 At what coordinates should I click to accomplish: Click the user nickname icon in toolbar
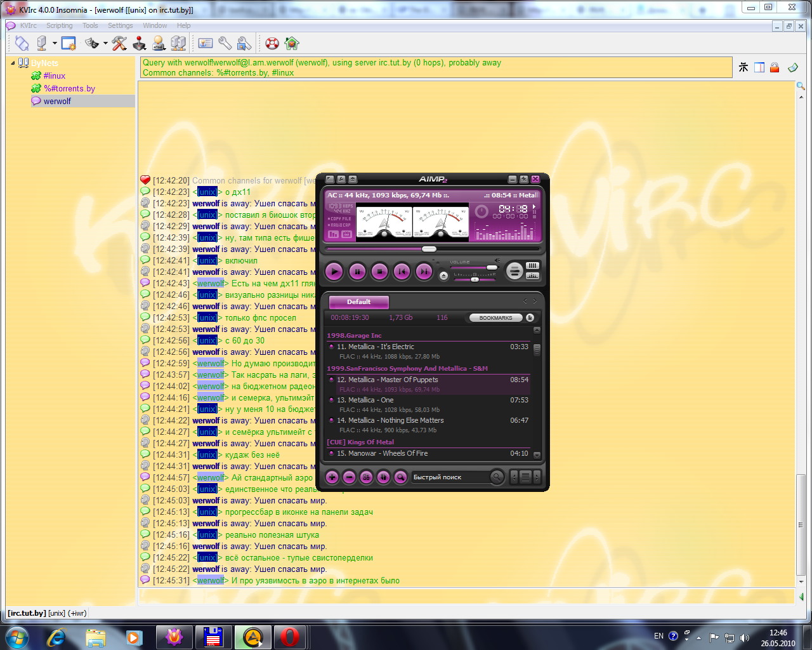coord(159,43)
